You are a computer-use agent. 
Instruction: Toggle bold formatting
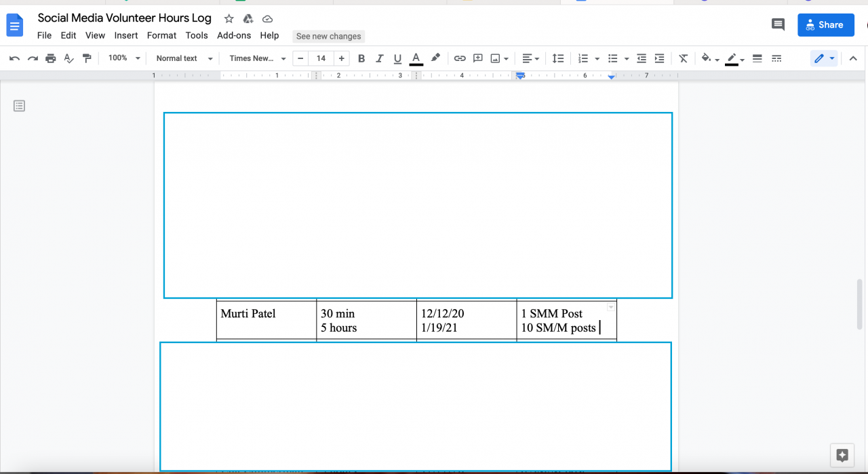point(361,58)
